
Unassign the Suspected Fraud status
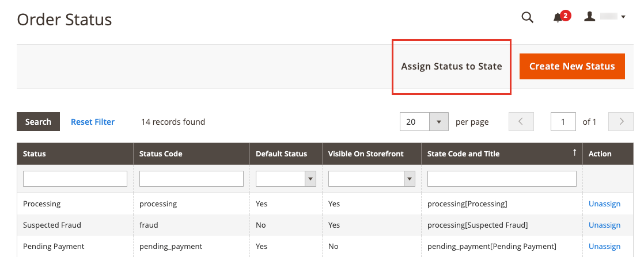[x=605, y=225]
